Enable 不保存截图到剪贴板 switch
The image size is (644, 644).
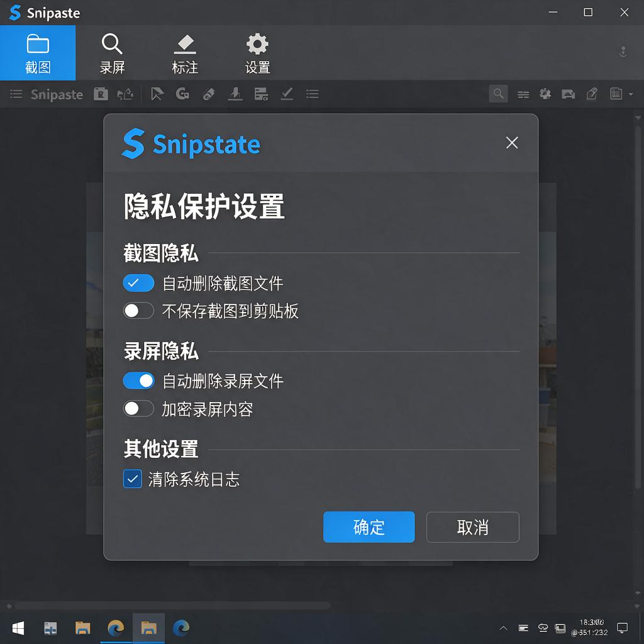(x=138, y=311)
